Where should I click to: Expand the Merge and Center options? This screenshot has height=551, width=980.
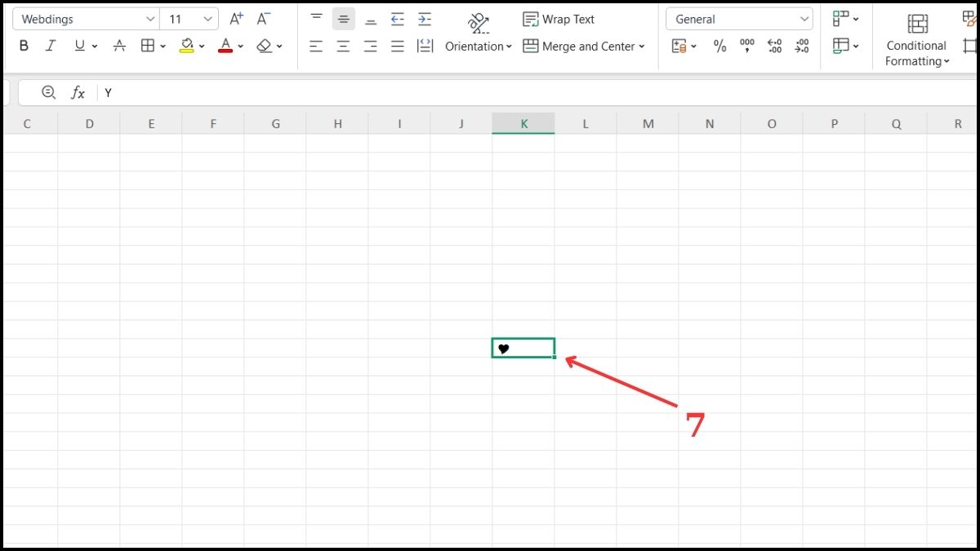point(642,47)
